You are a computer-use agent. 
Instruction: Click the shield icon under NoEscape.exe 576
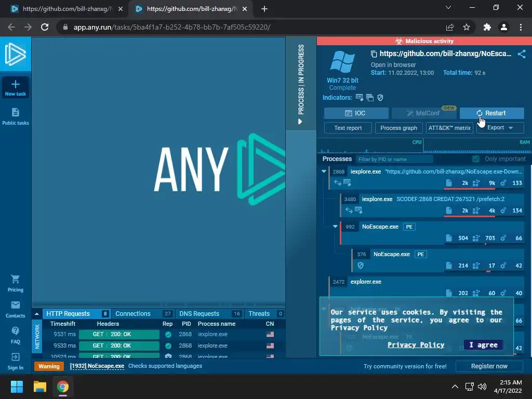click(x=361, y=265)
